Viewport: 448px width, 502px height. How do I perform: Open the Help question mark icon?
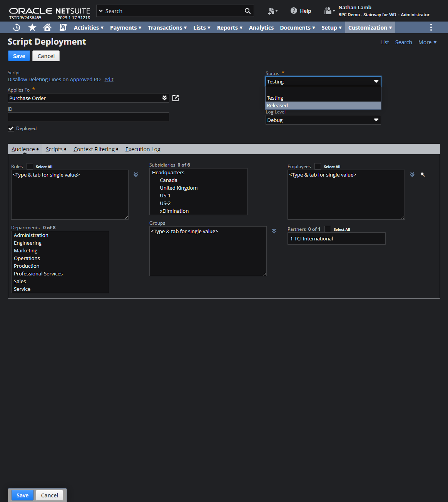294,11
